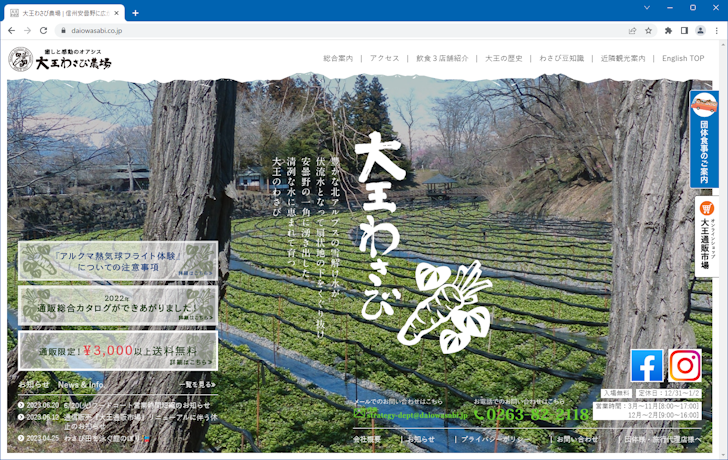Open the 2023.06.13 大王通販市場 news item
This screenshot has width=728, height=460.
tap(117, 421)
